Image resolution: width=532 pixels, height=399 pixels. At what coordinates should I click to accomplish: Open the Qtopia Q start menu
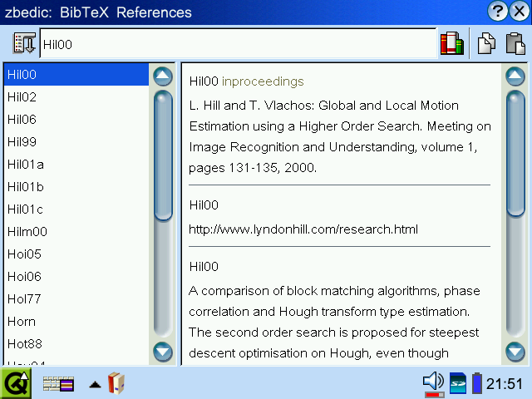tap(15, 383)
